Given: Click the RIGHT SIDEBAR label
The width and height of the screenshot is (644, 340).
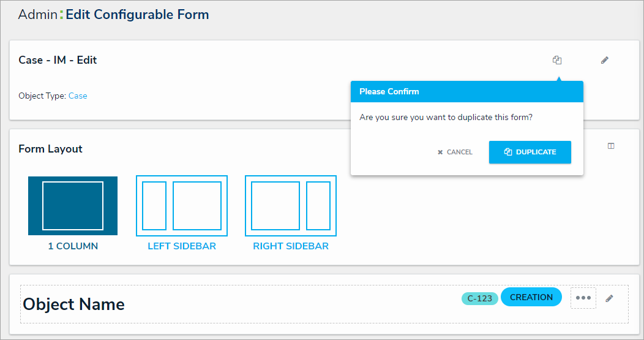Looking at the screenshot, I should 291,246.
